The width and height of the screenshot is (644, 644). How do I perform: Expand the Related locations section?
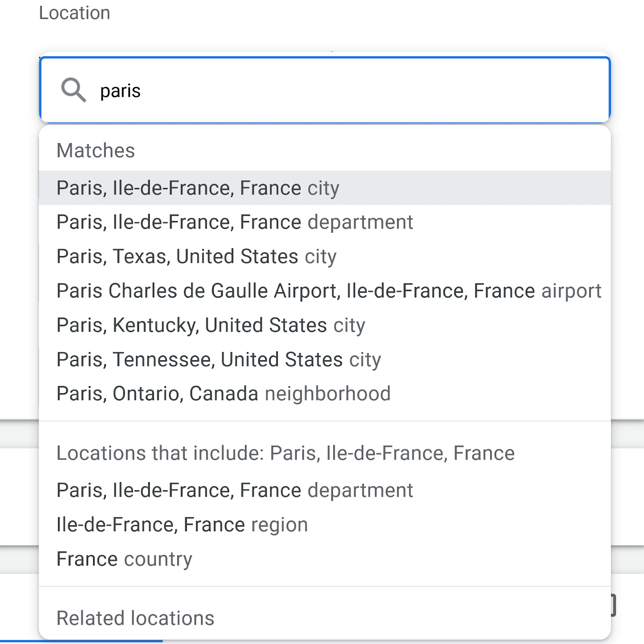click(136, 618)
